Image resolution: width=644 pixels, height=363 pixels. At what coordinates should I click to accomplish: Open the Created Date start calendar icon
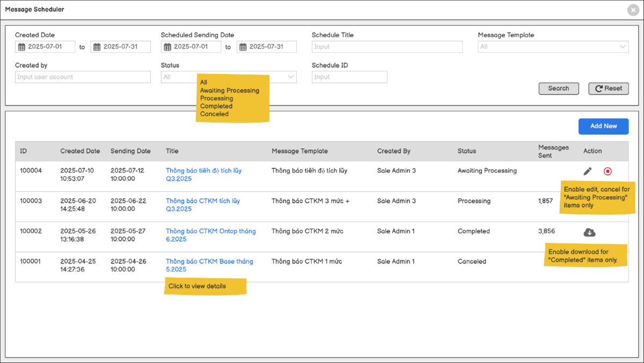(21, 47)
